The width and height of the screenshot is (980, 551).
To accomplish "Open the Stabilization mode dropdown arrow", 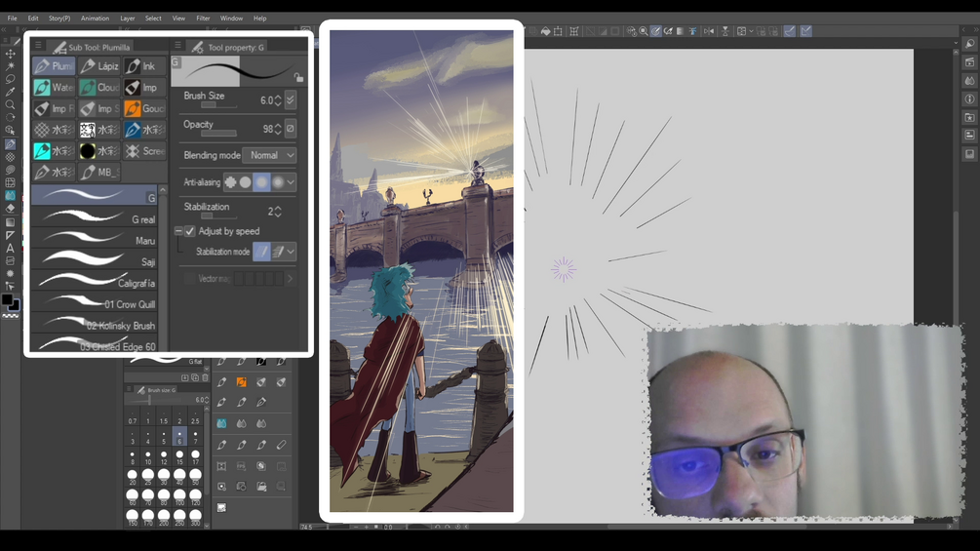I will 291,252.
